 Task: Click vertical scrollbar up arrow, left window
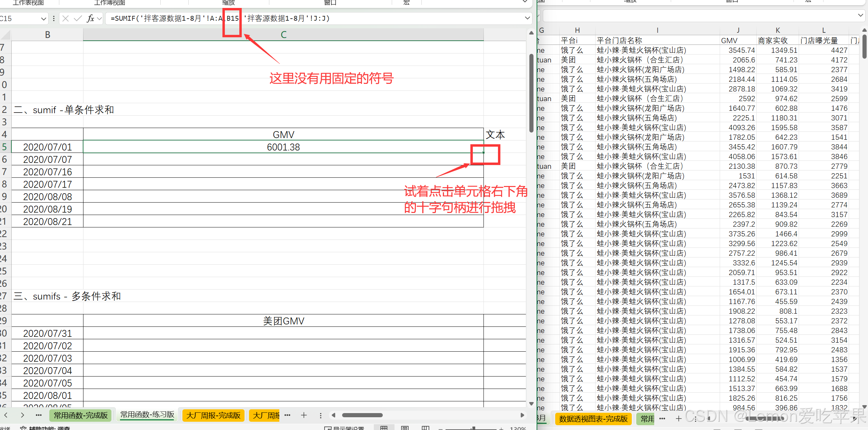pos(531,33)
